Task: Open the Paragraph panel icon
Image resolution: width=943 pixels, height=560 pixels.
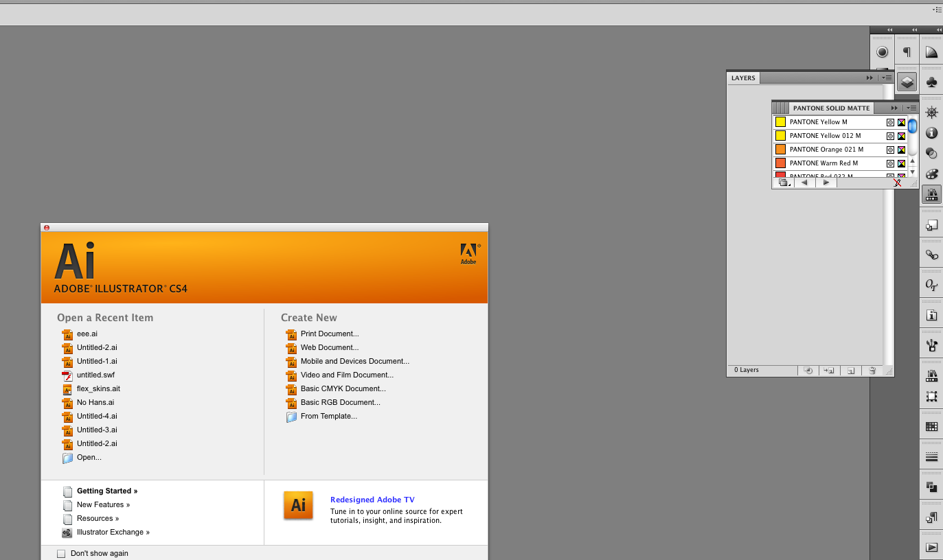Action: (907, 52)
